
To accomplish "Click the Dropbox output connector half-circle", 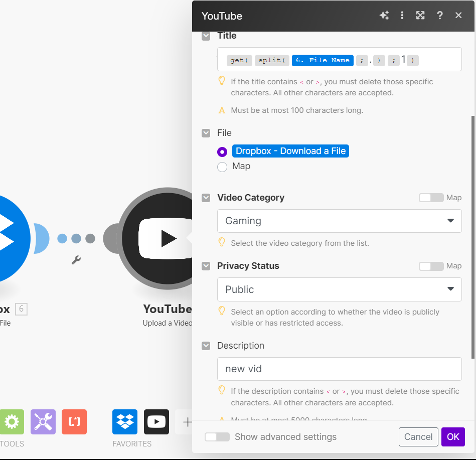I will [x=42, y=238].
